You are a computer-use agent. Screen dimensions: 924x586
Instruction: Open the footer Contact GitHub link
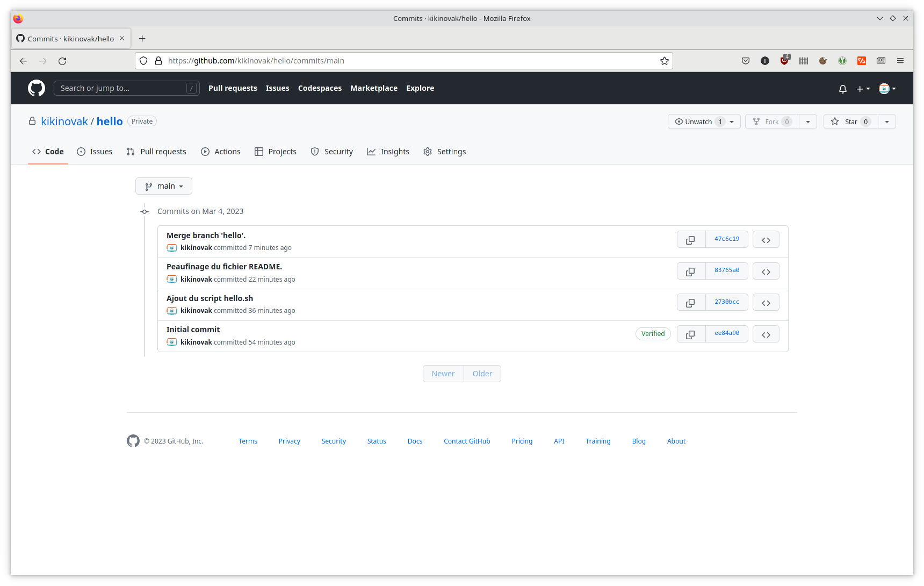(x=467, y=441)
